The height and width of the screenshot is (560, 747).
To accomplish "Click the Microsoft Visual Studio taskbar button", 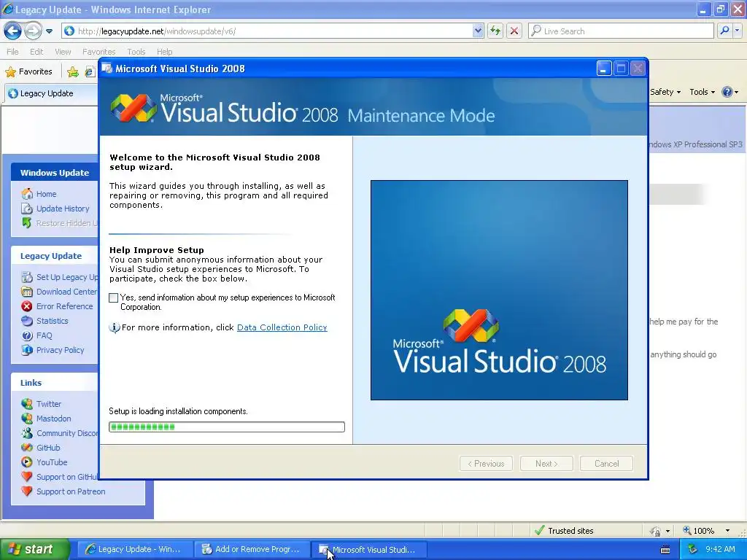I will click(368, 550).
